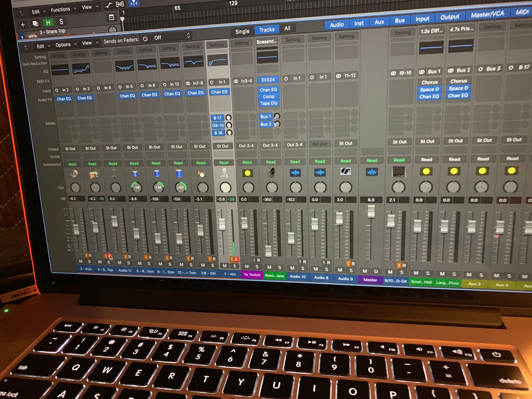Solo the 1 - vox channel
532x399 pixels.
click(235, 266)
